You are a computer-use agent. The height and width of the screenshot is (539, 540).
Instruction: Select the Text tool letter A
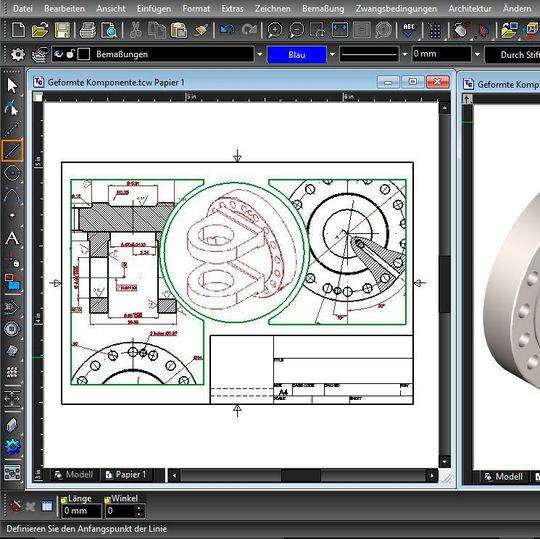pyautogui.click(x=12, y=238)
